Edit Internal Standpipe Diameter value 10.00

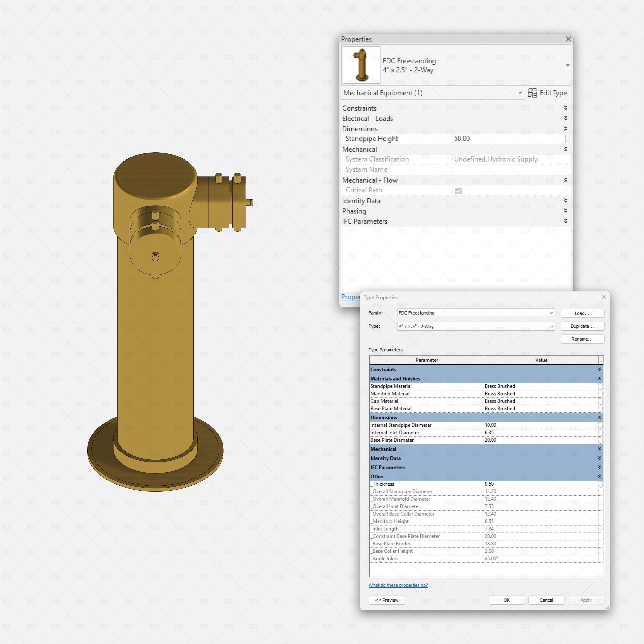(541, 425)
